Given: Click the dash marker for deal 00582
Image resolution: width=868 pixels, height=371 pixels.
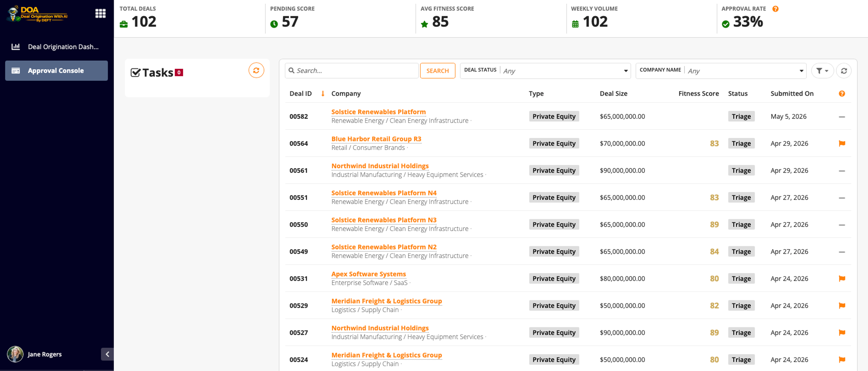Looking at the screenshot, I should coord(842,117).
